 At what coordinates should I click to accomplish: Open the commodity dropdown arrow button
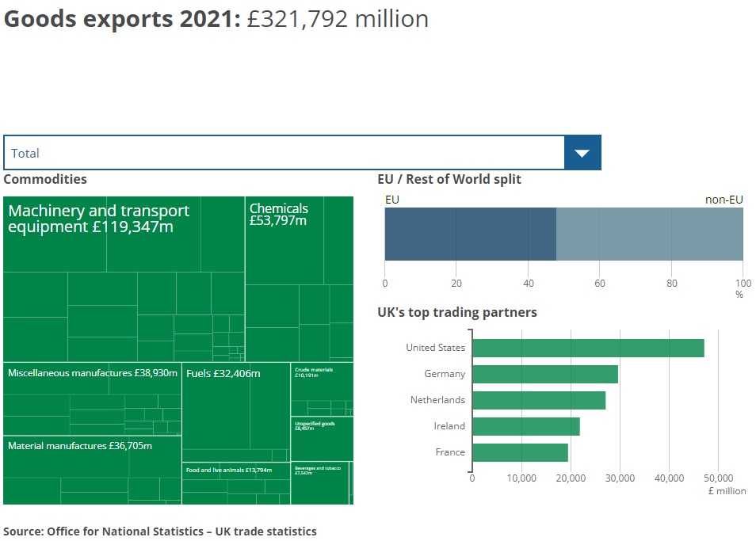point(582,153)
